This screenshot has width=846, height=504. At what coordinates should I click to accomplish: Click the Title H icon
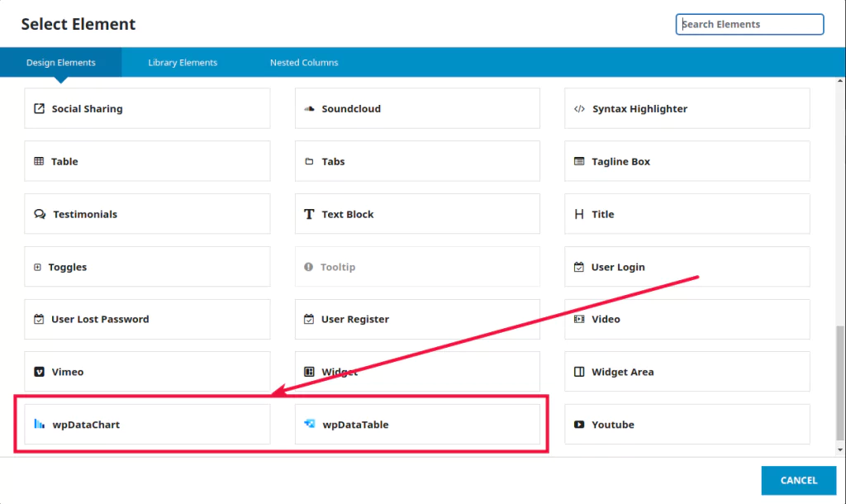(x=579, y=214)
